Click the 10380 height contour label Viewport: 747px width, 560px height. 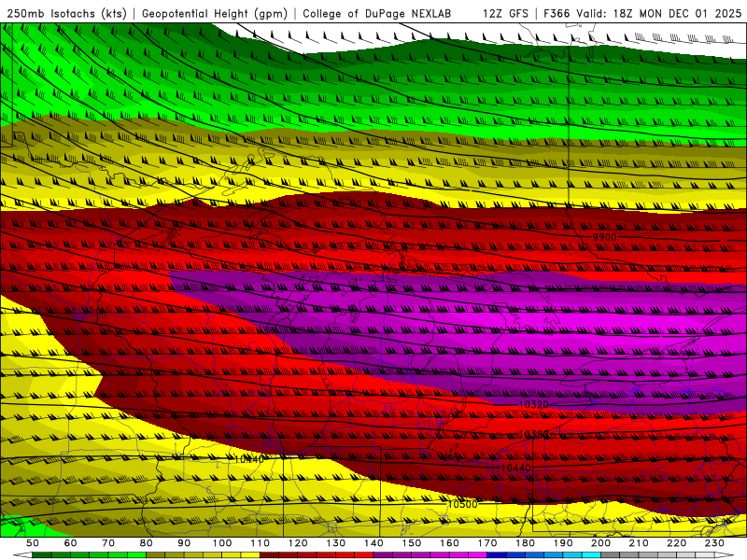click(533, 434)
